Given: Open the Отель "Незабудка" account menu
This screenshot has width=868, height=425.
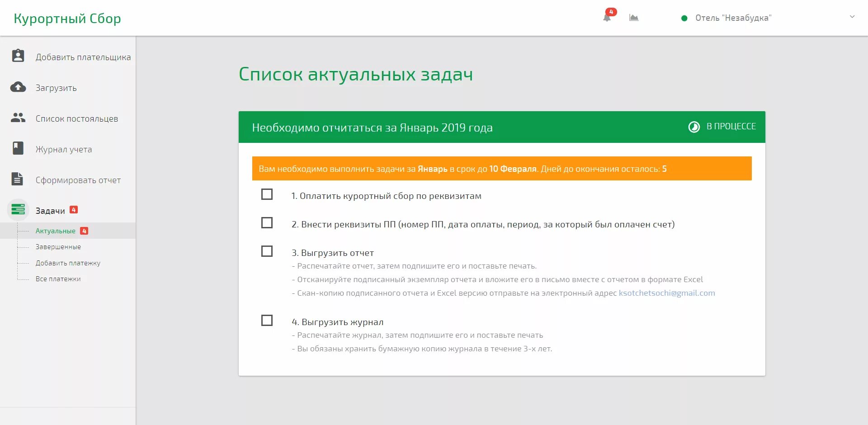Looking at the screenshot, I should [733, 18].
